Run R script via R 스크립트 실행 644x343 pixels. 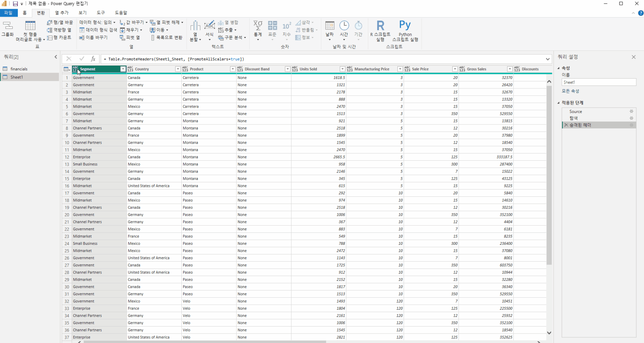[380, 31]
